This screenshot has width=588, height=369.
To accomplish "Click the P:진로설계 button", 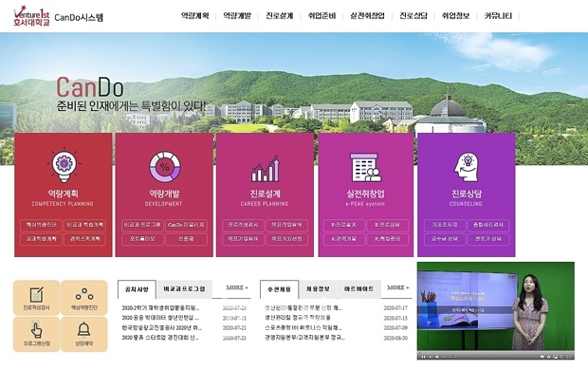I will click(x=344, y=225).
